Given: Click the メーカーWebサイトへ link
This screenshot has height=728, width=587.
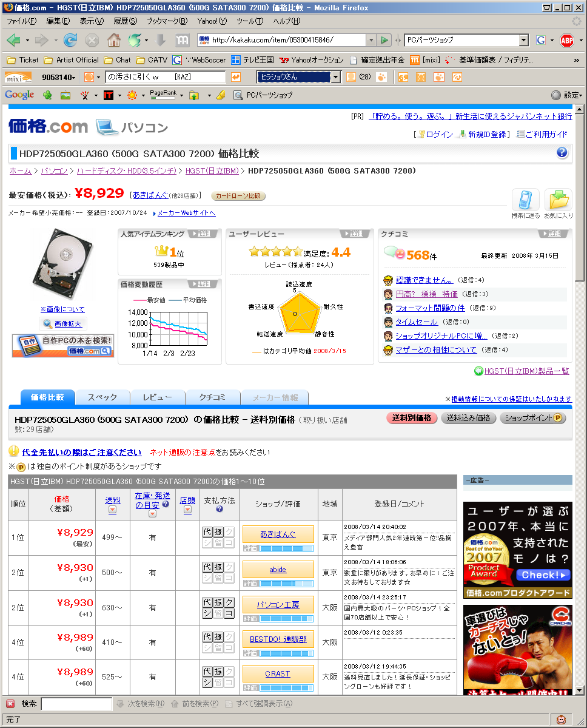Looking at the screenshot, I should [x=186, y=213].
